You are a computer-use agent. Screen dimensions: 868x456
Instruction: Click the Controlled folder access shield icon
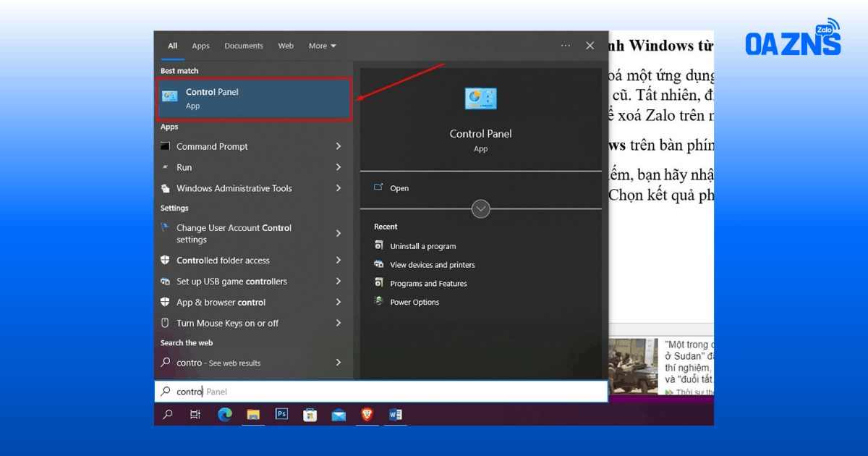click(165, 261)
